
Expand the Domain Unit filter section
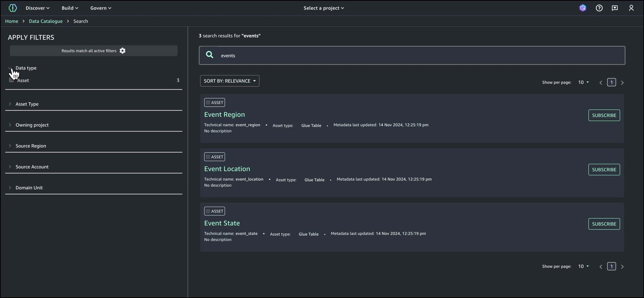click(10, 188)
